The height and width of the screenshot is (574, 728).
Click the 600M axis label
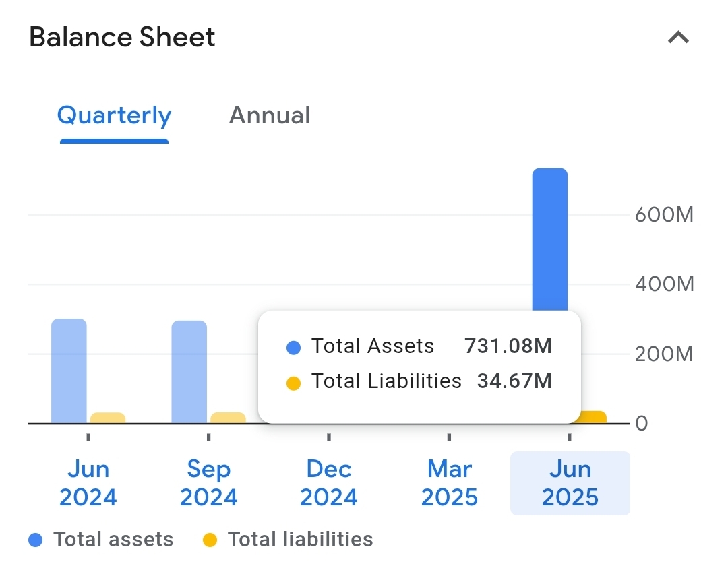664,215
